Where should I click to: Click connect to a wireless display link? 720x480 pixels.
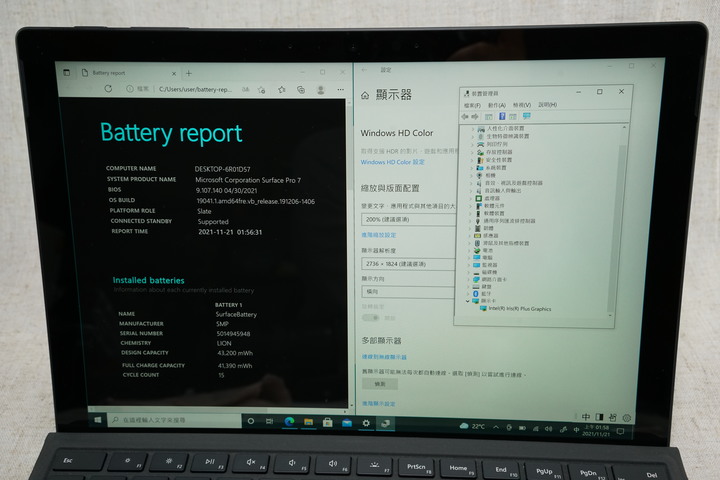[x=384, y=356]
